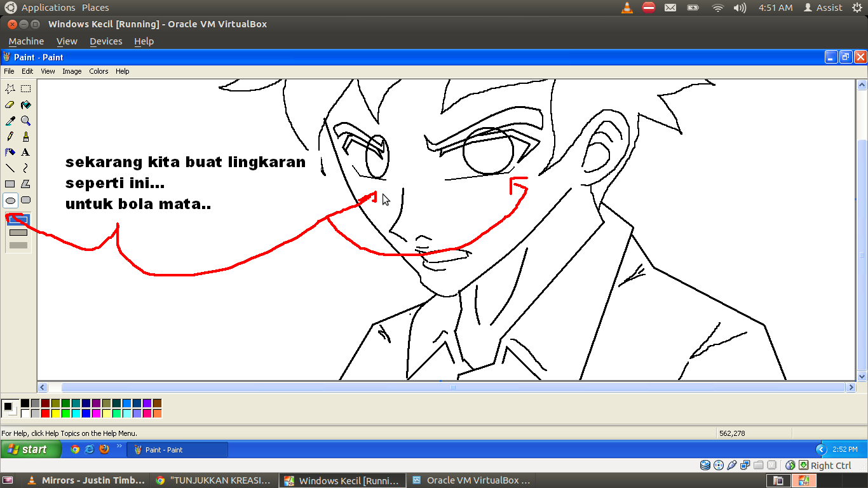Choose the Fill With Color bucket tool

(26, 105)
